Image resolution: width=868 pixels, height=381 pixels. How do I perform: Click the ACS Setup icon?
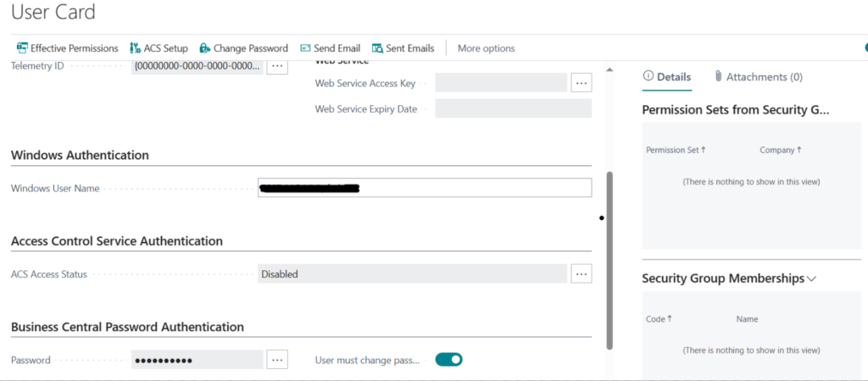point(135,48)
